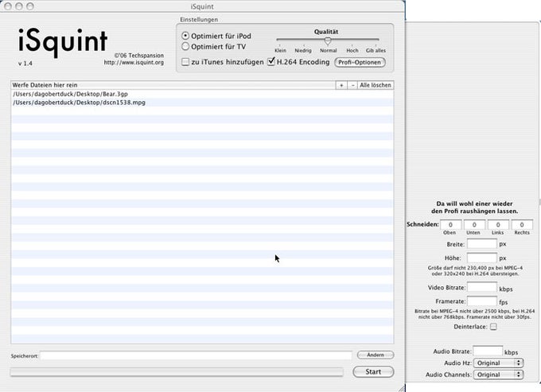Image resolution: width=541 pixels, height=392 pixels.
Task: Click the zoom window button
Action: (30, 6)
